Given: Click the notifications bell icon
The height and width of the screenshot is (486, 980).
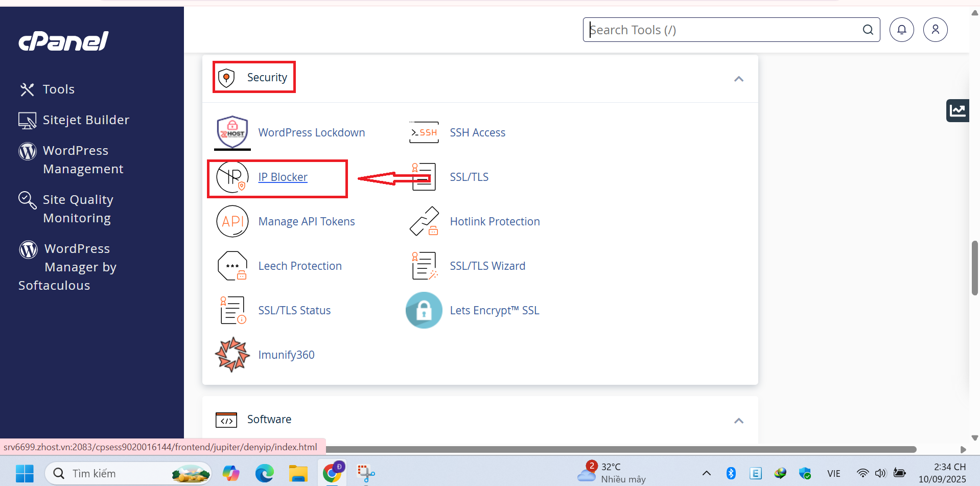Looking at the screenshot, I should (x=902, y=30).
